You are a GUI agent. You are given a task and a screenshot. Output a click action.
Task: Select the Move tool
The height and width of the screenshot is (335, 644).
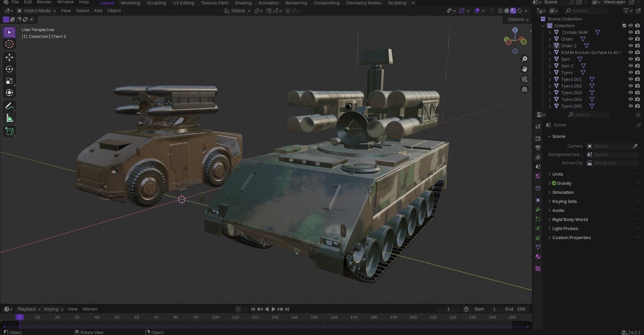9,57
